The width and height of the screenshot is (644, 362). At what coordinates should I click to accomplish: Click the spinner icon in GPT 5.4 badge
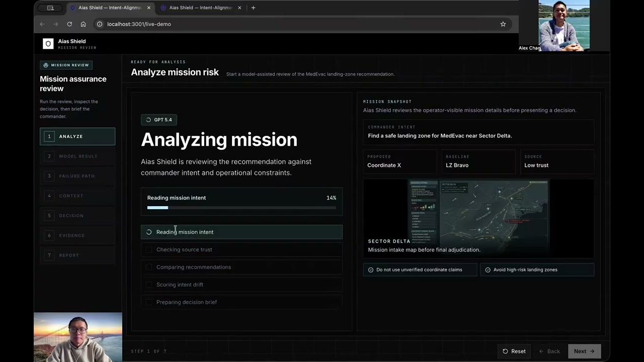click(x=148, y=120)
